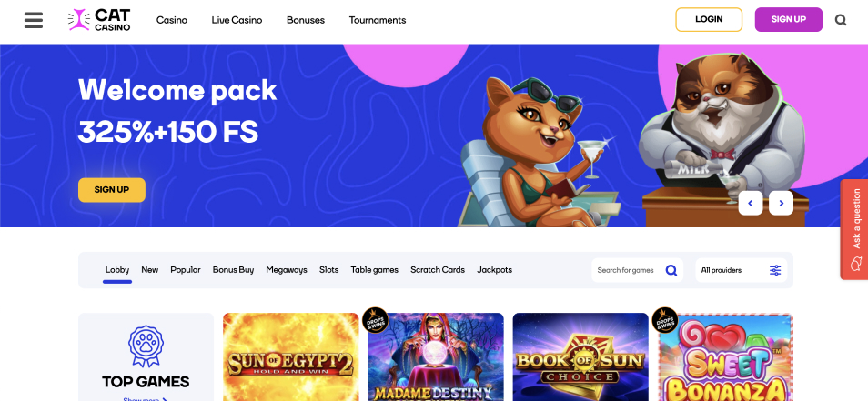Viewport: 868px width, 401px height.
Task: Click the Top Games paw badge icon
Action: click(x=146, y=346)
